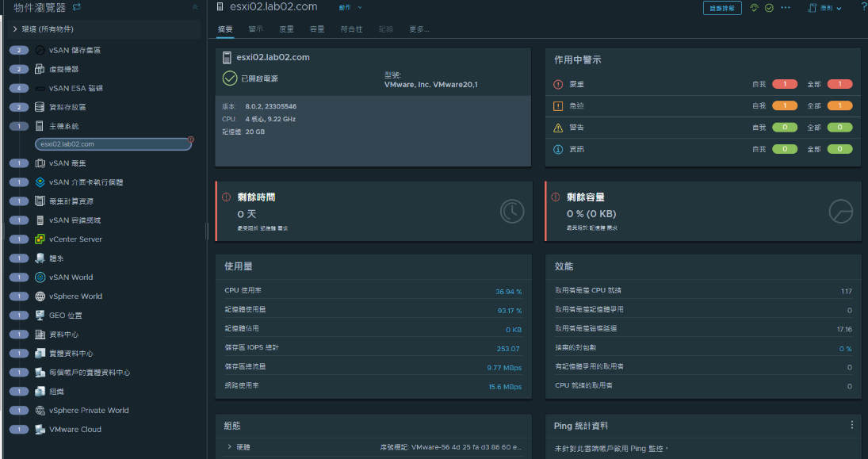Viewport: 868px width, 459px height.
Task: Expand the 環境 (所有物件) tree node
Action: (x=16, y=29)
